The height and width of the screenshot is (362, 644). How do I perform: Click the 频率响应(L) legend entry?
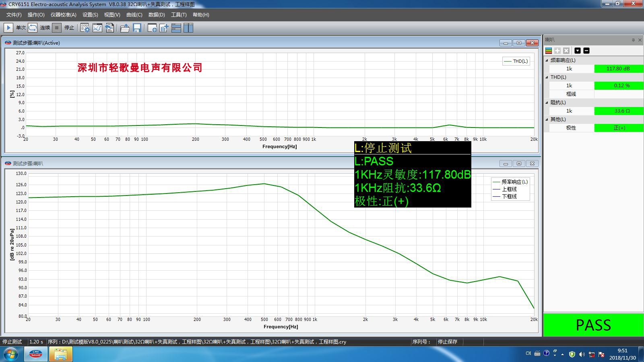(x=510, y=182)
